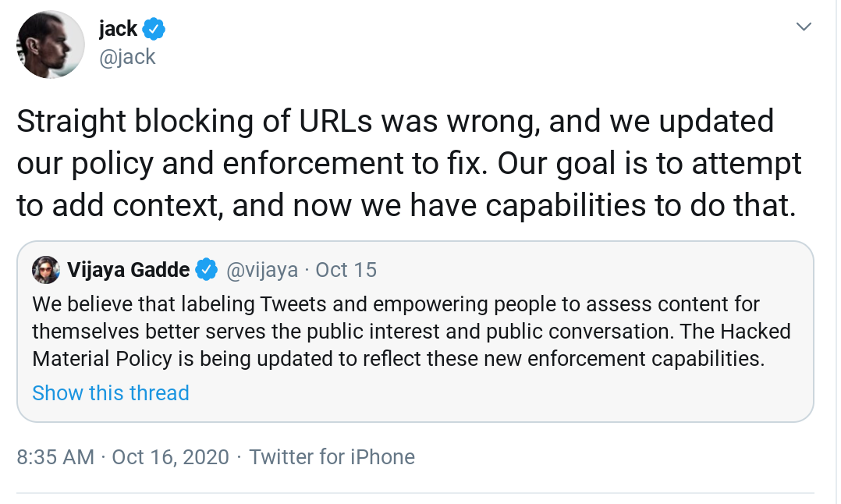Screen dimensions: 841x504
Task: Click the quoted tweet's first line about labeling Tweets
Action: pyautogui.click(x=396, y=304)
